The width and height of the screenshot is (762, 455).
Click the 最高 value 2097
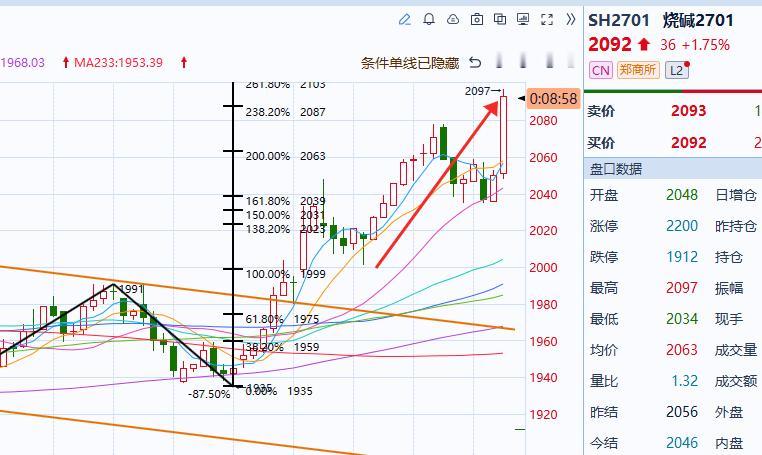pyautogui.click(x=682, y=288)
